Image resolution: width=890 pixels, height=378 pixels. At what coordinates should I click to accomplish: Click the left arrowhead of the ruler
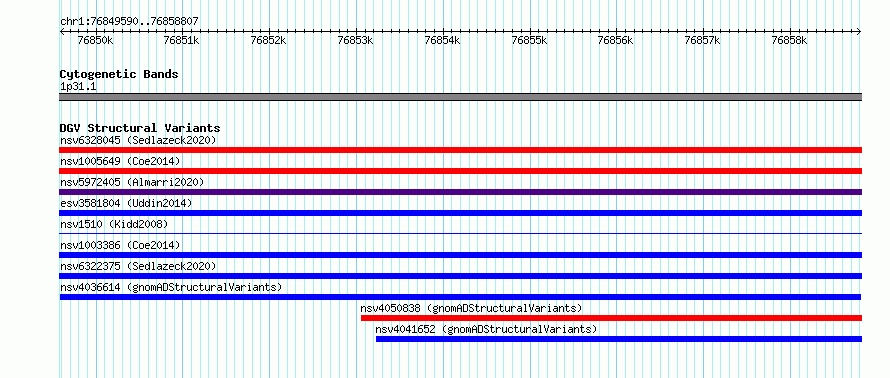[62, 32]
